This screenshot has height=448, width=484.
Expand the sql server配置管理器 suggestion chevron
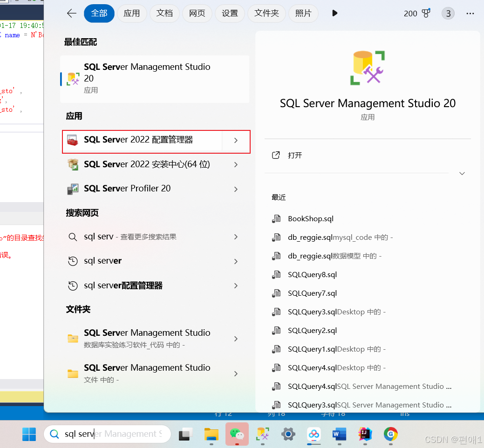pyautogui.click(x=236, y=286)
